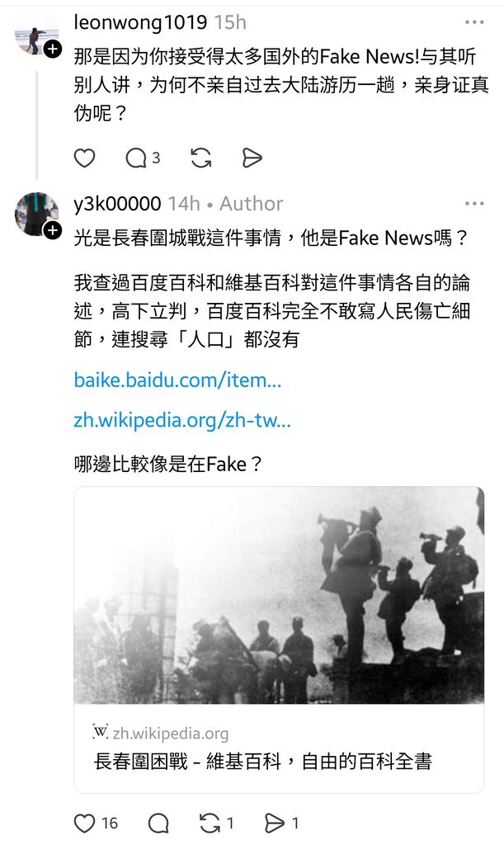This screenshot has height=845, width=504.
Task: Open leonwong1019's profile from username
Action: [140, 22]
